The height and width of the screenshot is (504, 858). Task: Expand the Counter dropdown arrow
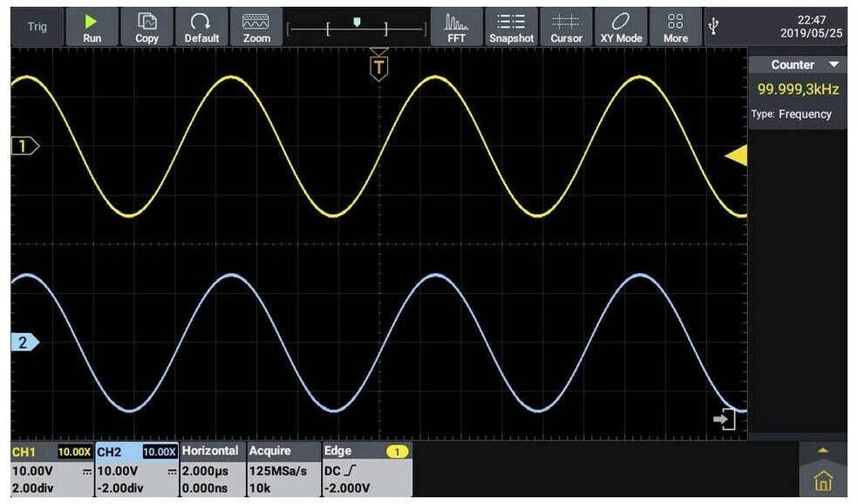click(834, 65)
